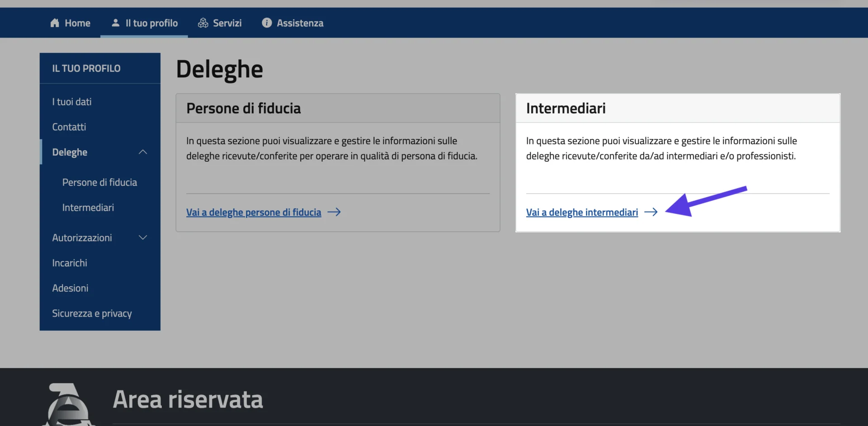Screen dimensions: 868x426
Task: Select Incarichi in sidebar
Action: (70, 263)
